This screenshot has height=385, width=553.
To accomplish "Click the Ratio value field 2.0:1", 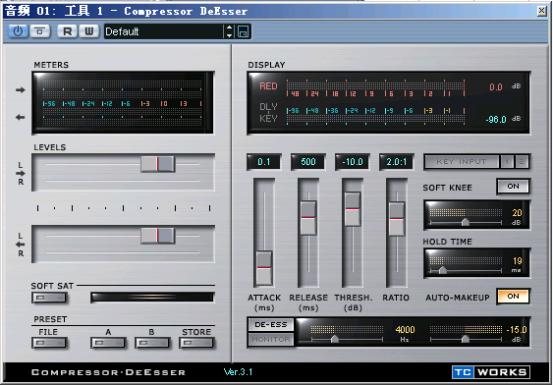I will [x=396, y=162].
